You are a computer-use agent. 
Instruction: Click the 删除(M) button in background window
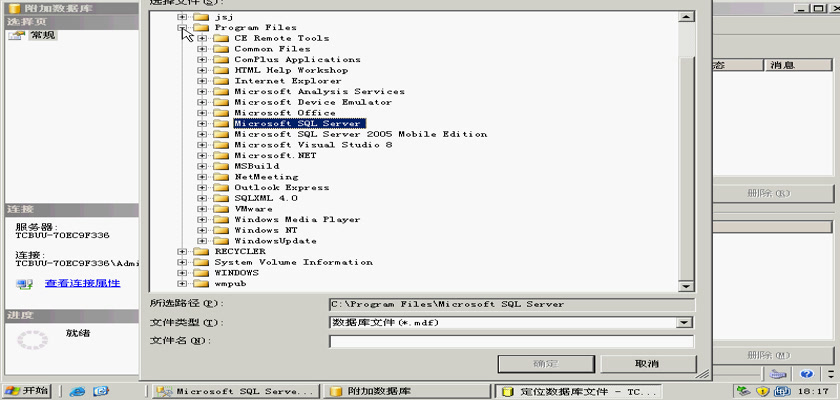(772, 355)
